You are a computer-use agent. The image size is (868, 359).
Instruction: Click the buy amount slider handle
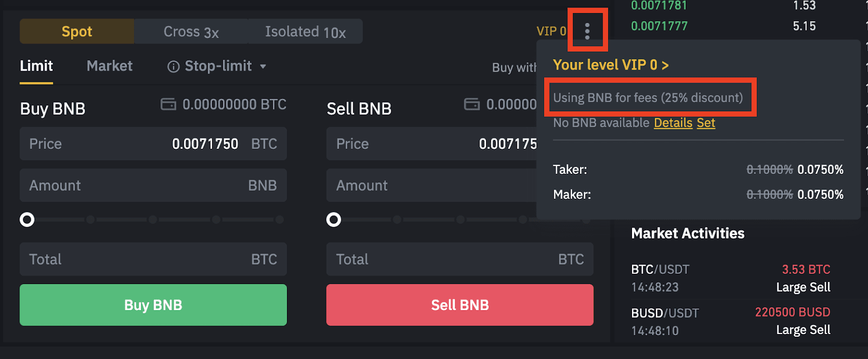coord(27,219)
